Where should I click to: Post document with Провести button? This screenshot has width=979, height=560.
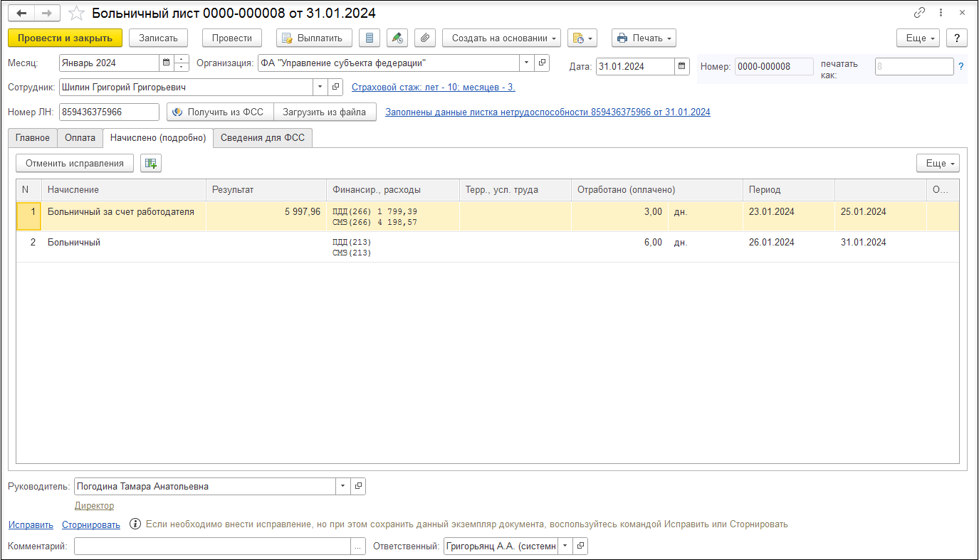pyautogui.click(x=232, y=38)
